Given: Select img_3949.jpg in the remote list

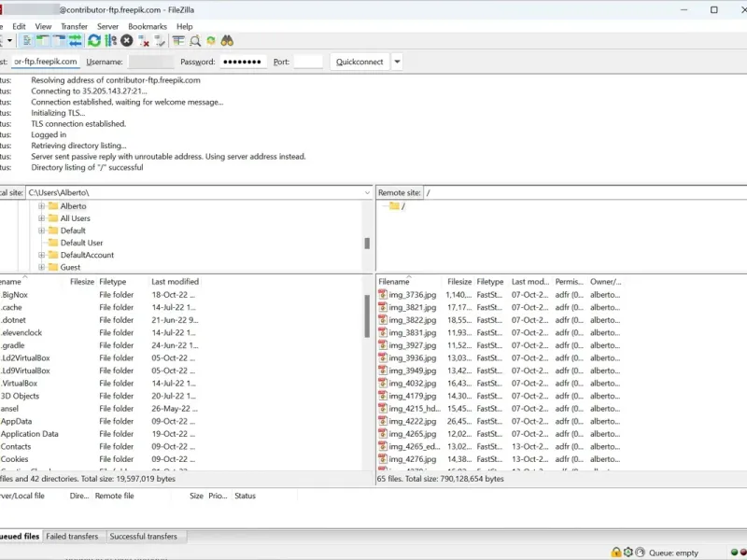Looking at the screenshot, I should [x=500, y=371].
